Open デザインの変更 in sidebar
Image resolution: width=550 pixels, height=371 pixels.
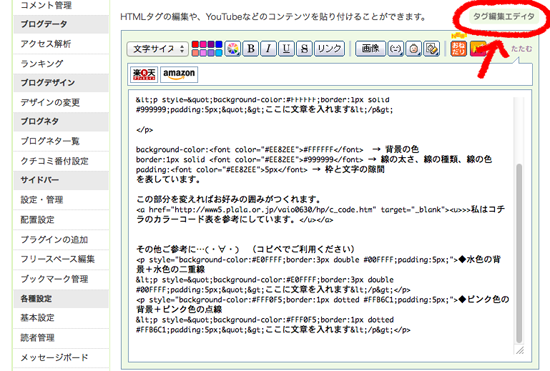(x=61, y=102)
